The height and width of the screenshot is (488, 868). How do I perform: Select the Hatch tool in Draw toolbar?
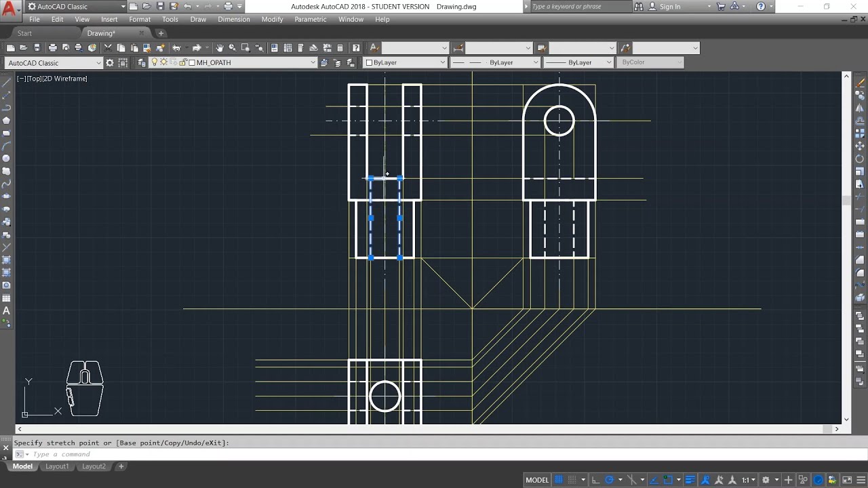pos(7,260)
